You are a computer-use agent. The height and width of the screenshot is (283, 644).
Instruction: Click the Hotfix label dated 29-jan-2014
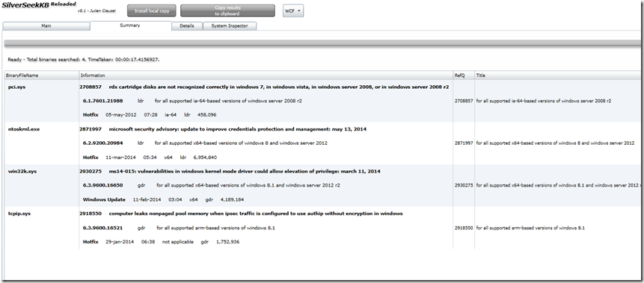click(91, 242)
